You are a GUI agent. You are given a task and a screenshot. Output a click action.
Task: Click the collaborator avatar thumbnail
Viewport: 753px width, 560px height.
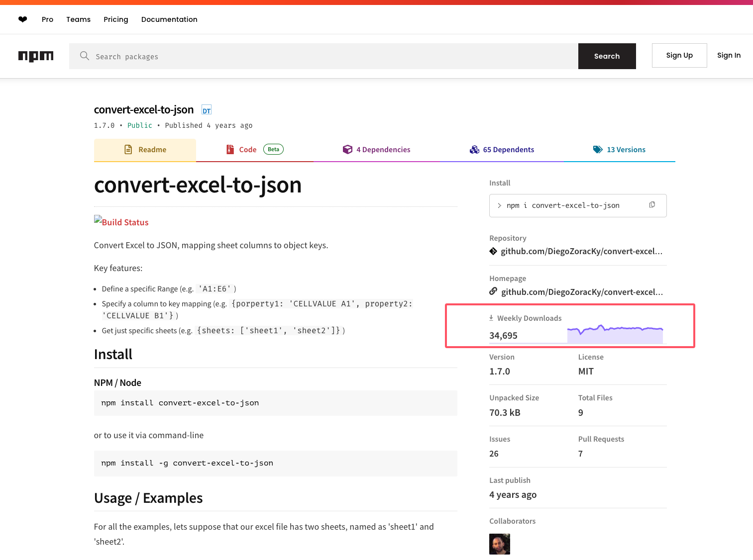pyautogui.click(x=499, y=544)
